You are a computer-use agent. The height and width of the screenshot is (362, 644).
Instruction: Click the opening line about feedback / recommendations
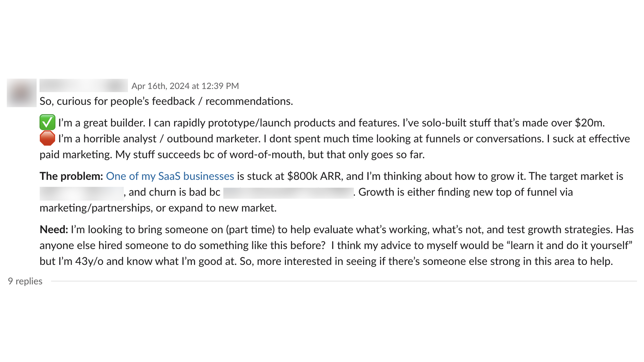point(166,101)
